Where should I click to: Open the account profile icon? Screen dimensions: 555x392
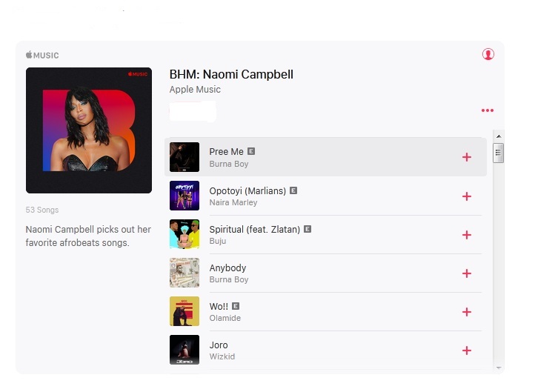(x=488, y=54)
